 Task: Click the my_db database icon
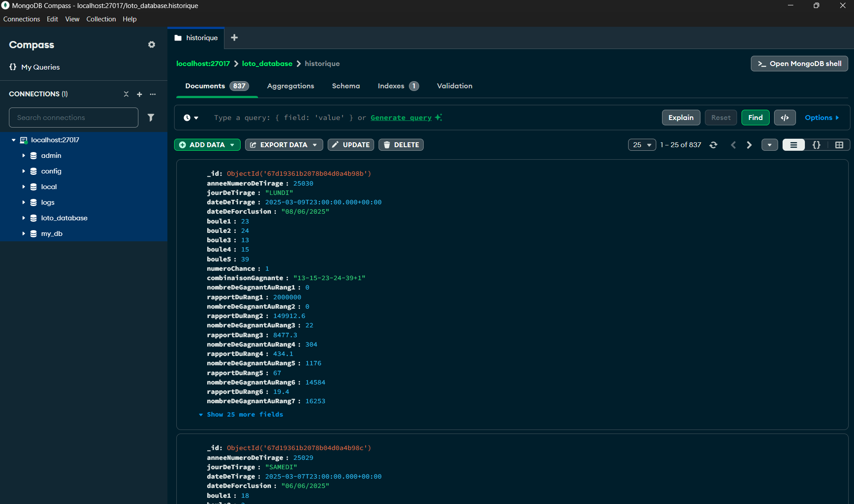coord(33,234)
